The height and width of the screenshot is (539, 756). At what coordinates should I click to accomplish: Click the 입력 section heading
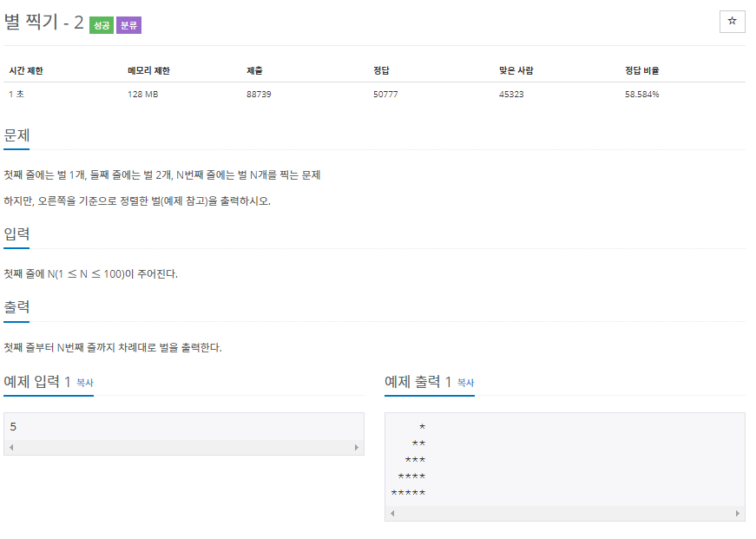[x=16, y=233]
